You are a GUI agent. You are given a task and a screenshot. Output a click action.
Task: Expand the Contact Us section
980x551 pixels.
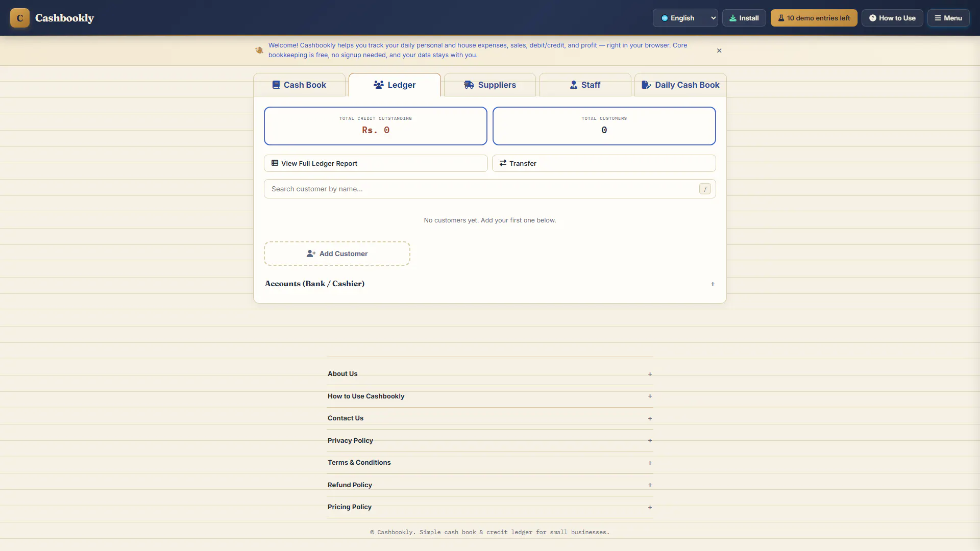pos(490,418)
